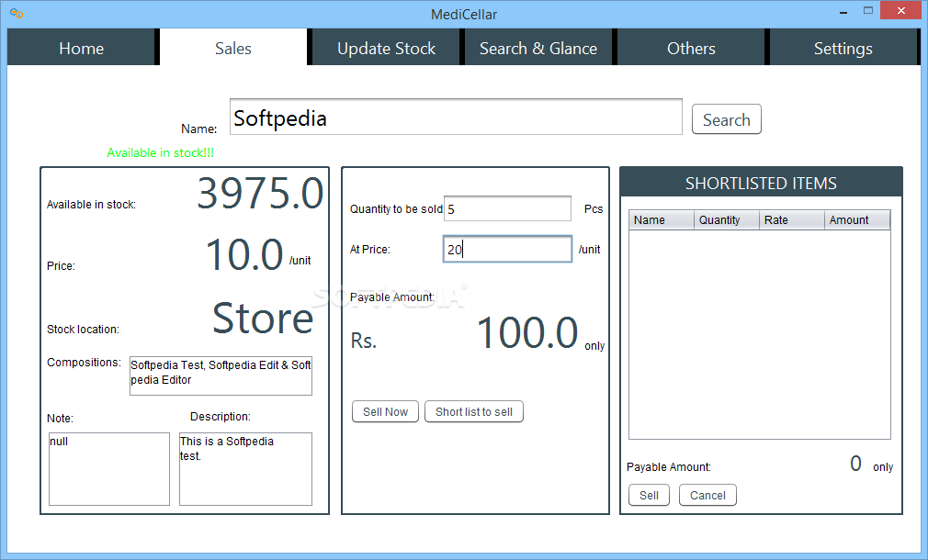Click the Rate column header
The height and width of the screenshot is (560, 928).
click(791, 220)
